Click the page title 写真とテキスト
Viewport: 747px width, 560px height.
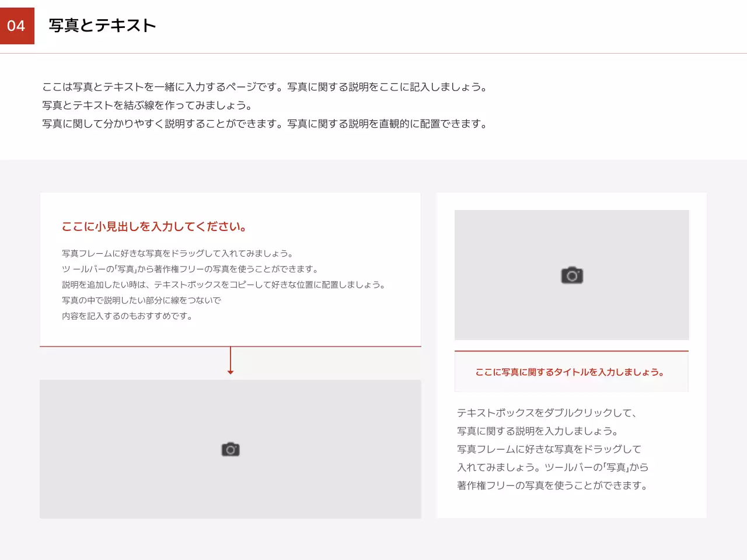pos(102,26)
